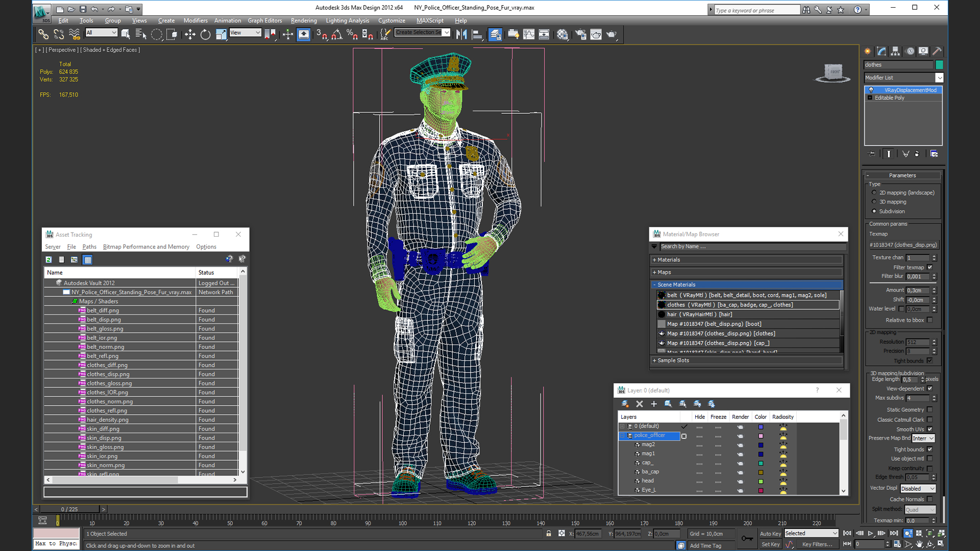This screenshot has height=551, width=980.
Task: Choose the Select and Scale tool
Action: tap(221, 34)
